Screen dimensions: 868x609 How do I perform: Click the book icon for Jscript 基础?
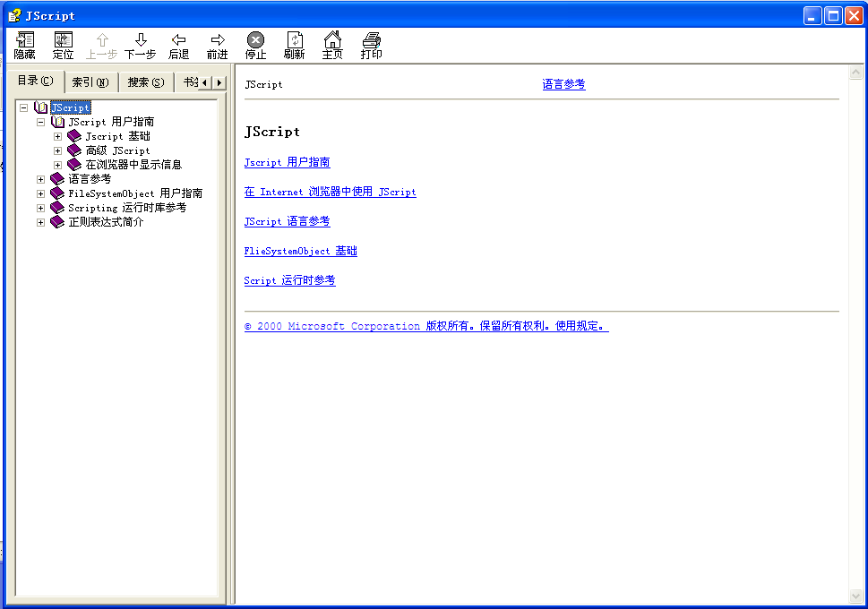coord(74,136)
